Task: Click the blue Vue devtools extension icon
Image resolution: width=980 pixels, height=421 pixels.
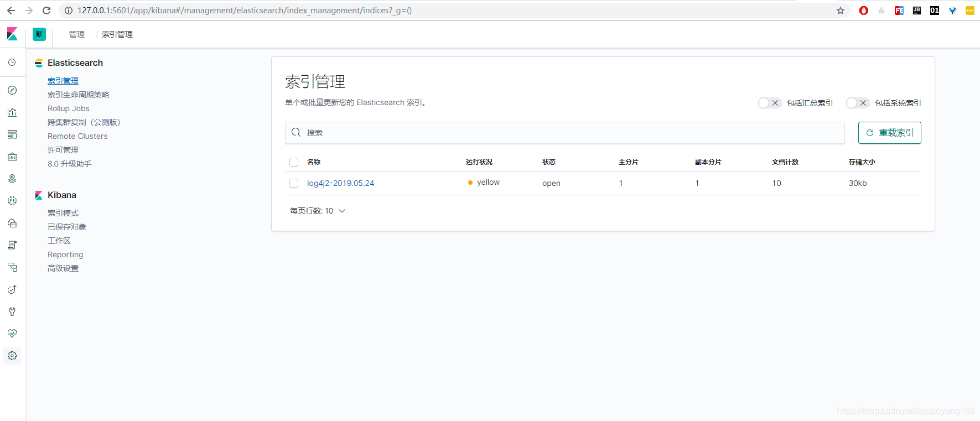Action: (952, 11)
